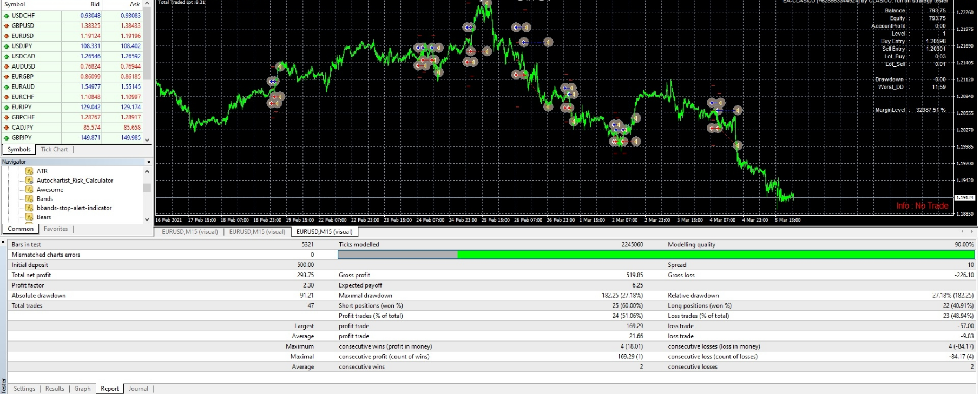This screenshot has width=980, height=394.
Task: Click the USDJPY ask value 108.402
Action: coord(130,46)
